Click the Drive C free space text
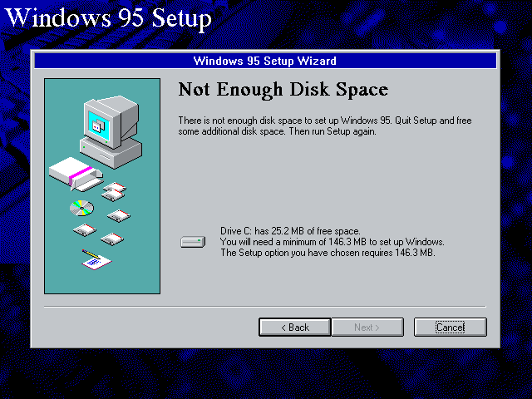Screen dimensions: 532x399 click(x=290, y=231)
